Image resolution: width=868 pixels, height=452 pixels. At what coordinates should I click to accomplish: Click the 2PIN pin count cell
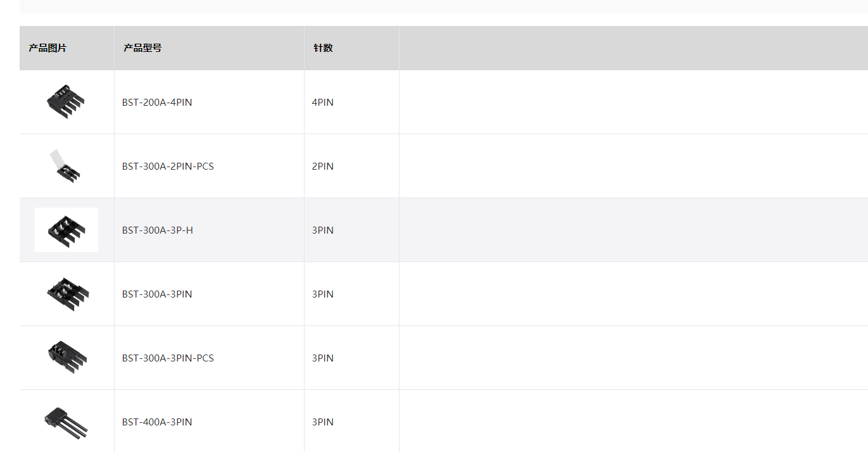[323, 166]
